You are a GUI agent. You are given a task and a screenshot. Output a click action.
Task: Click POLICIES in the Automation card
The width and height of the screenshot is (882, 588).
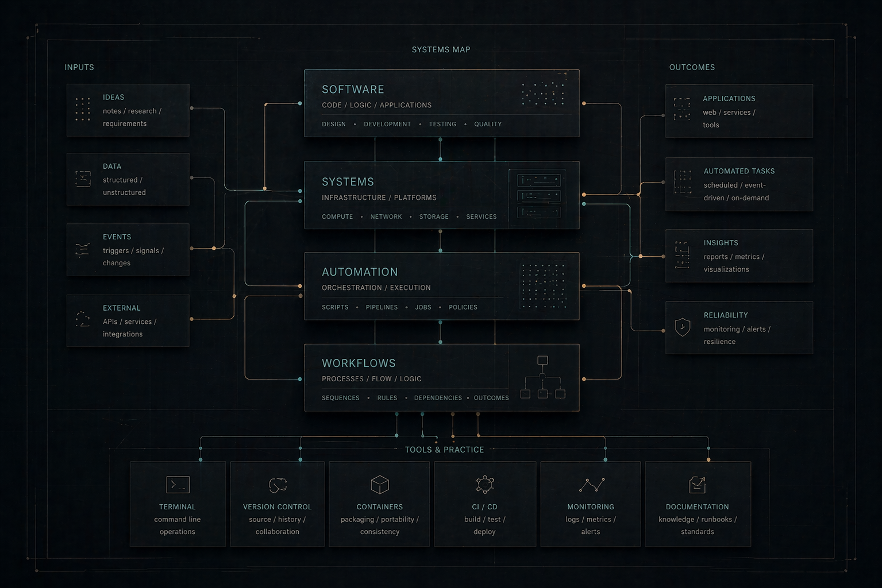click(x=463, y=307)
